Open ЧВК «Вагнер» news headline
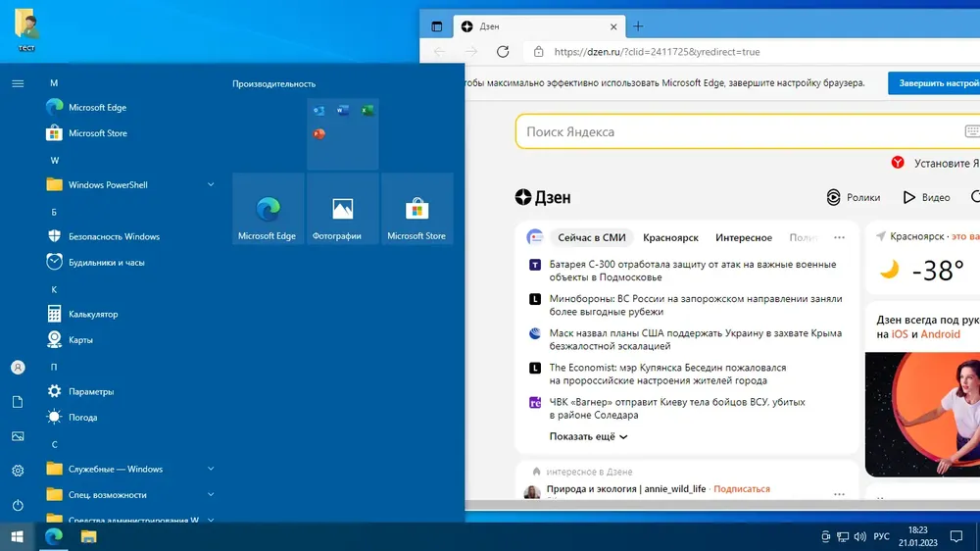The image size is (980, 551). point(677,408)
